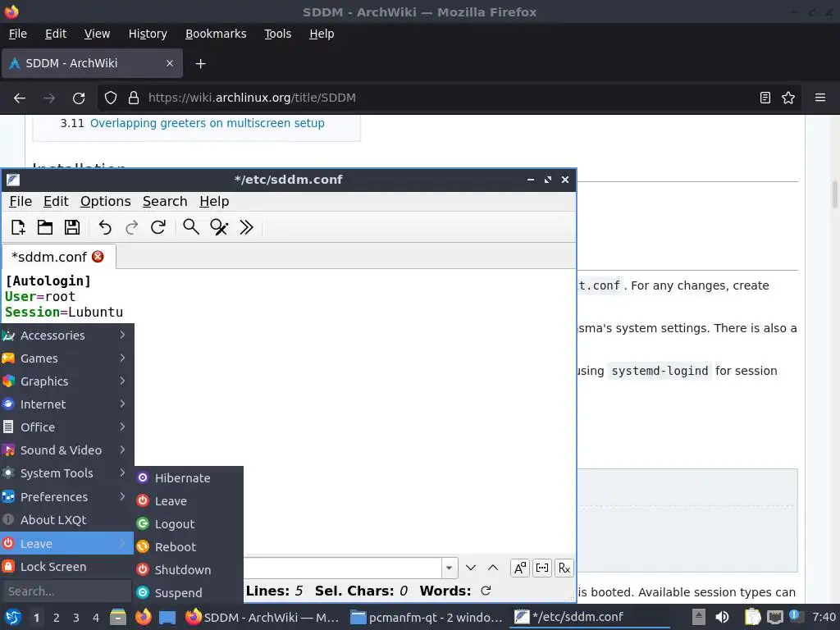Choose Shutdown in the Leave submenu
This screenshot has width=840, height=630.
click(189, 570)
